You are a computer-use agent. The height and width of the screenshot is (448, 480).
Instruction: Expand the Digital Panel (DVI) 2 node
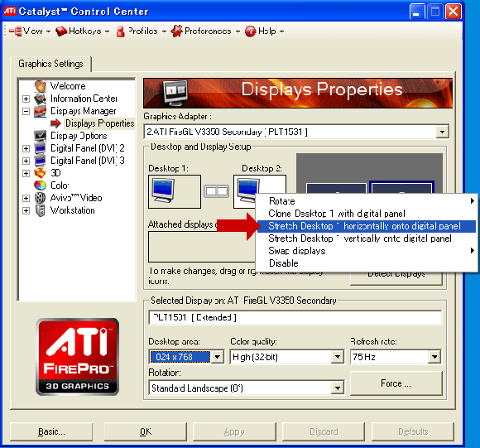tap(26, 148)
